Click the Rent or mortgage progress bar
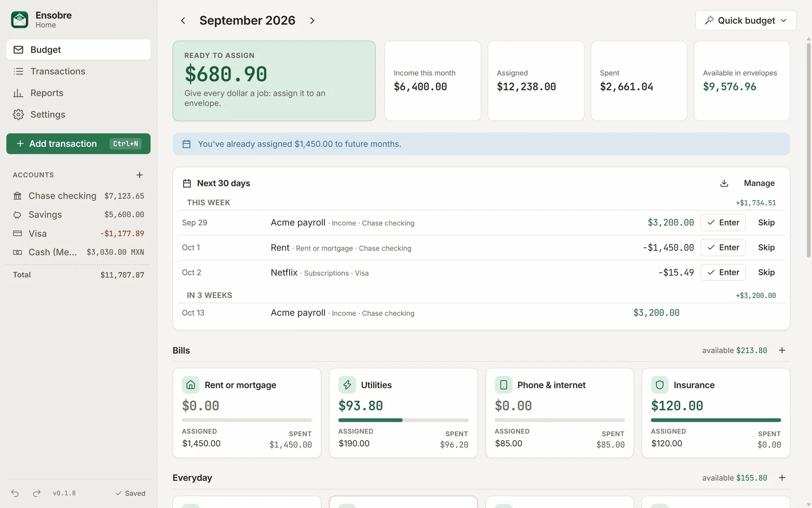 tap(247, 420)
